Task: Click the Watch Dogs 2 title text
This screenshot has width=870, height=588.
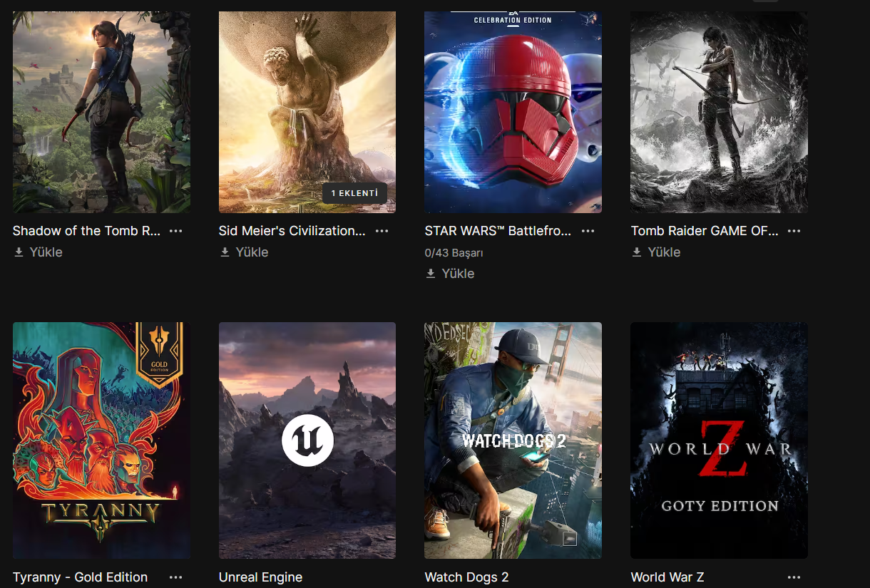Action: click(467, 577)
